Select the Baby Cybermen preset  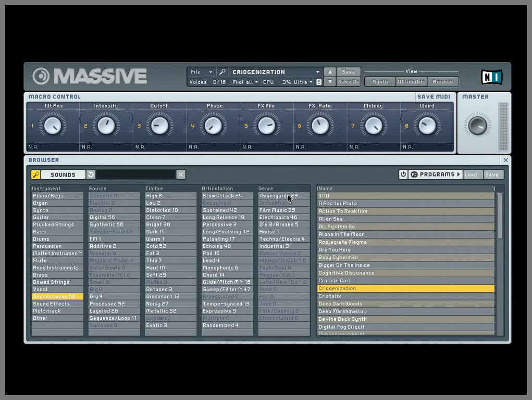pos(406,257)
